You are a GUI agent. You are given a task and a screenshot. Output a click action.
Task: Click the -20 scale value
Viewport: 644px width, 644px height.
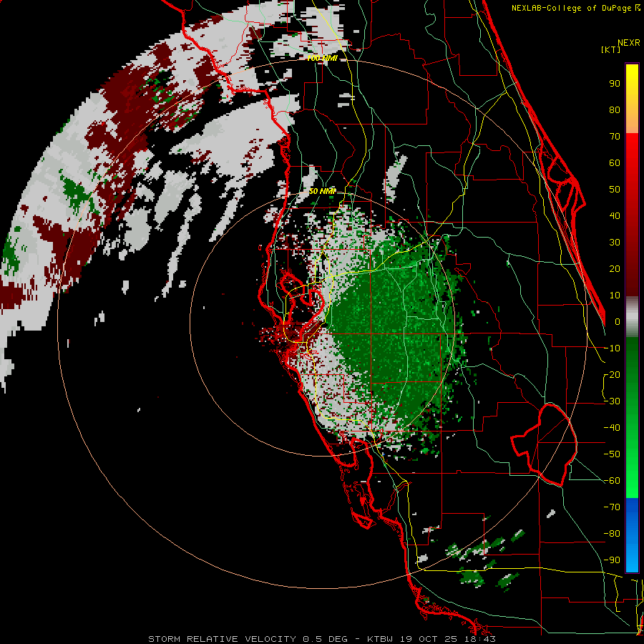pos(613,375)
